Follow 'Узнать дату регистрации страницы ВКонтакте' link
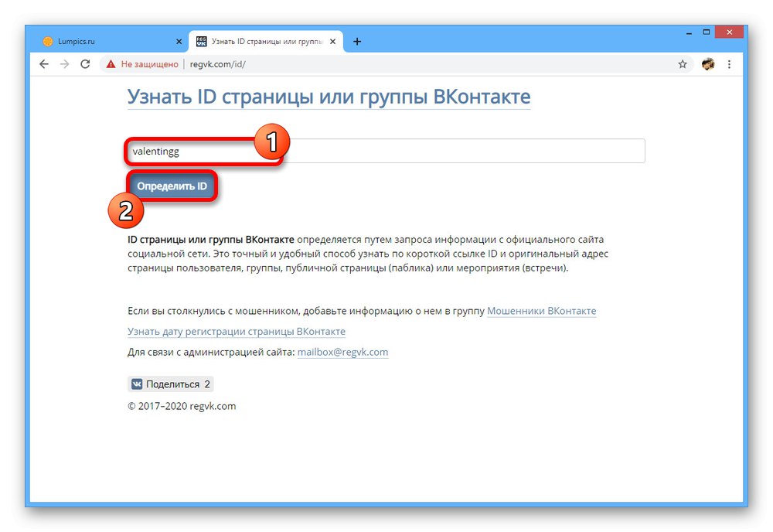The image size is (773, 532). 236,331
